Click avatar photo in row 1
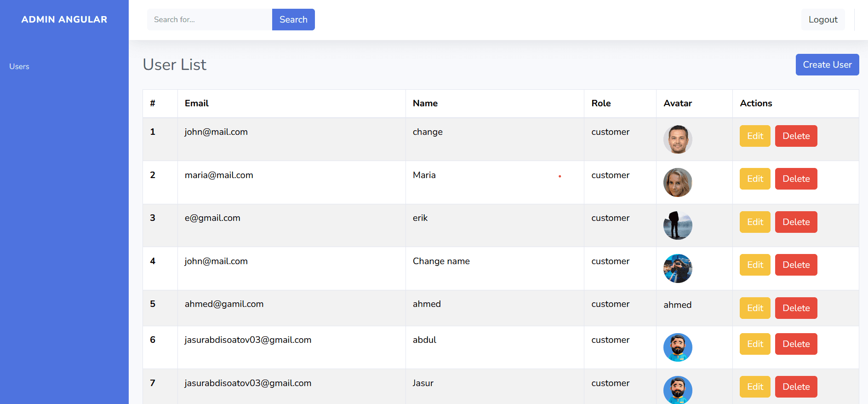Viewport: 868px width, 404px height. 678,139
